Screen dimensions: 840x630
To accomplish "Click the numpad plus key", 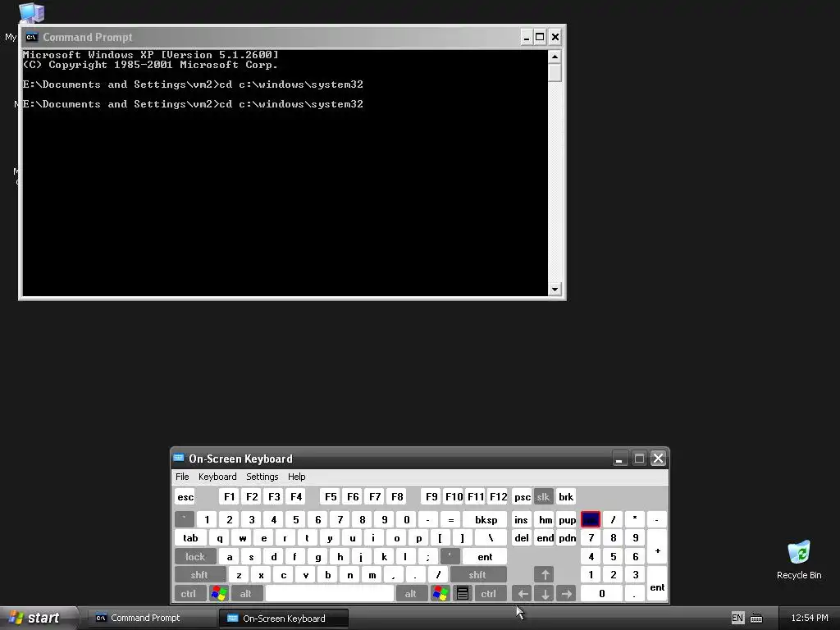I will (657, 547).
